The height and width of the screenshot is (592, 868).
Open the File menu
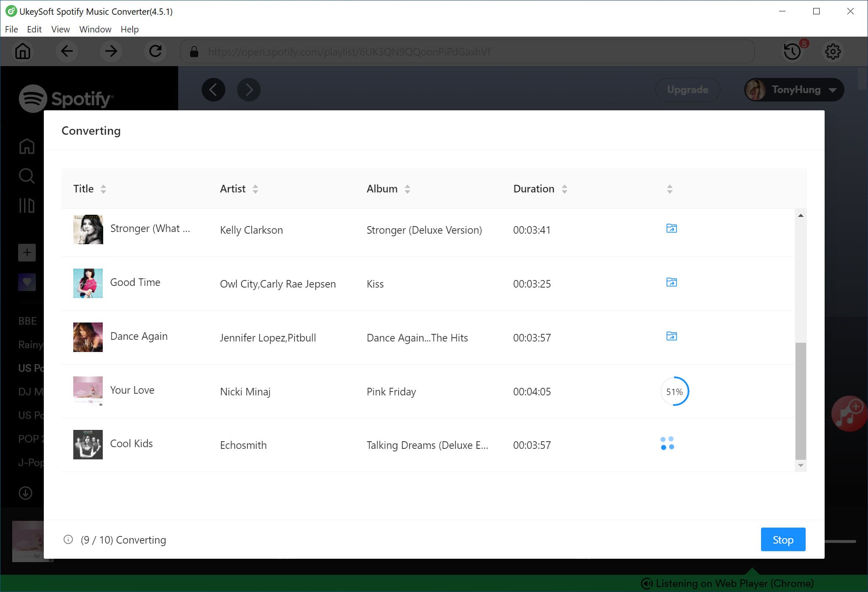click(x=11, y=29)
